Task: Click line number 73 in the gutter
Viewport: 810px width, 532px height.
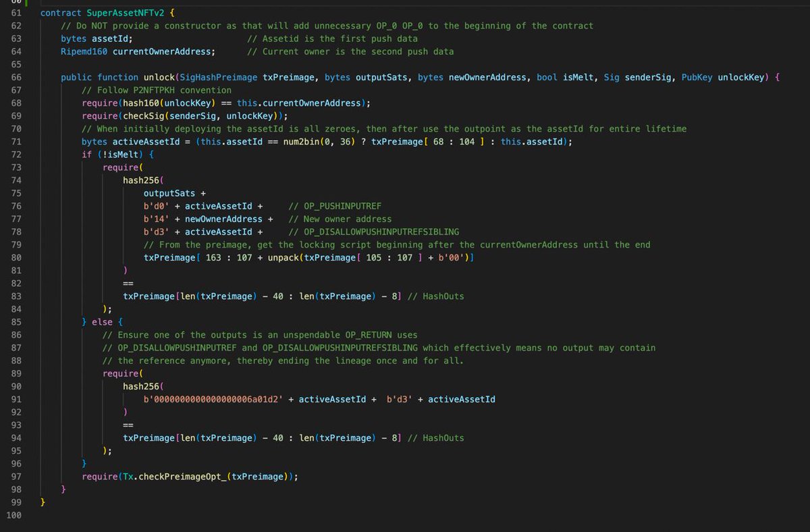Action: (17, 167)
